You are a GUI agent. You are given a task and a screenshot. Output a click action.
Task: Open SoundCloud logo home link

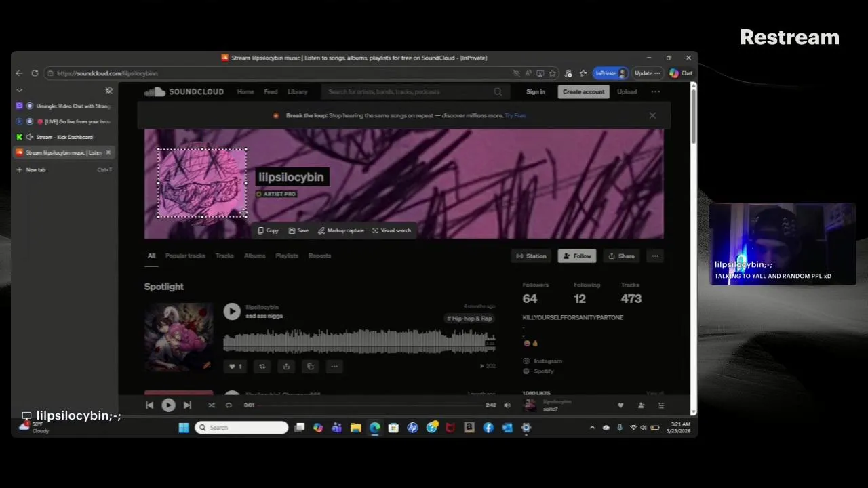tap(184, 91)
